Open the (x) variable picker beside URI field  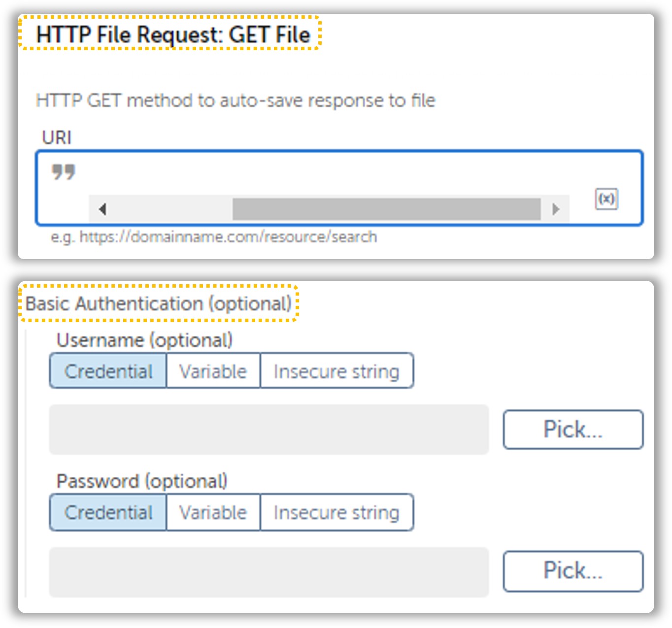click(607, 199)
